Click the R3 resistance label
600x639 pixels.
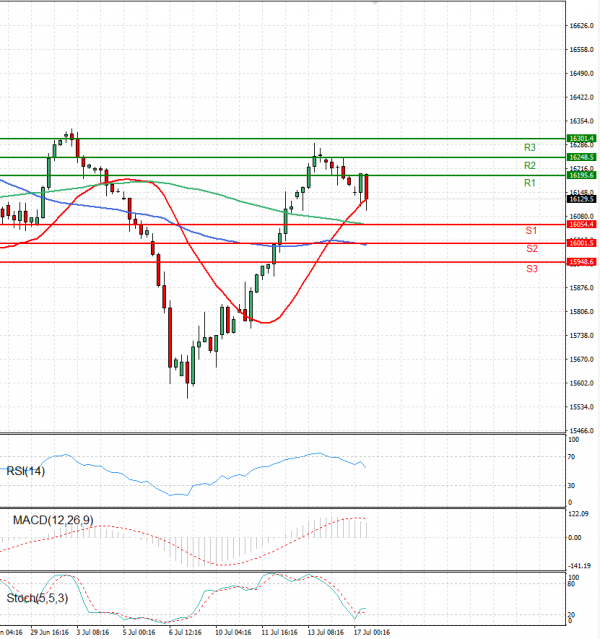(529, 148)
